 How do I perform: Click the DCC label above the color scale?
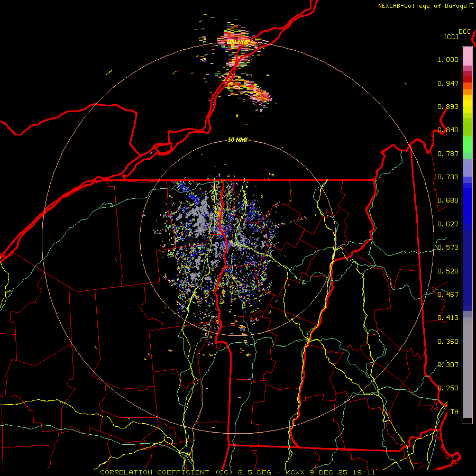point(464,32)
